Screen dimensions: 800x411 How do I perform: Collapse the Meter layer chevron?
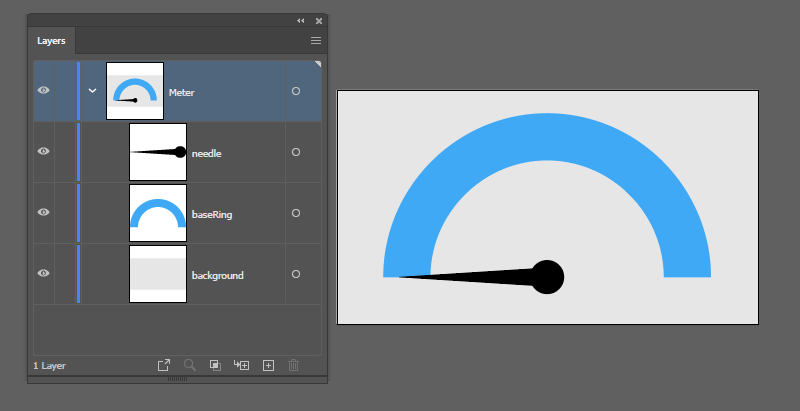click(x=92, y=91)
